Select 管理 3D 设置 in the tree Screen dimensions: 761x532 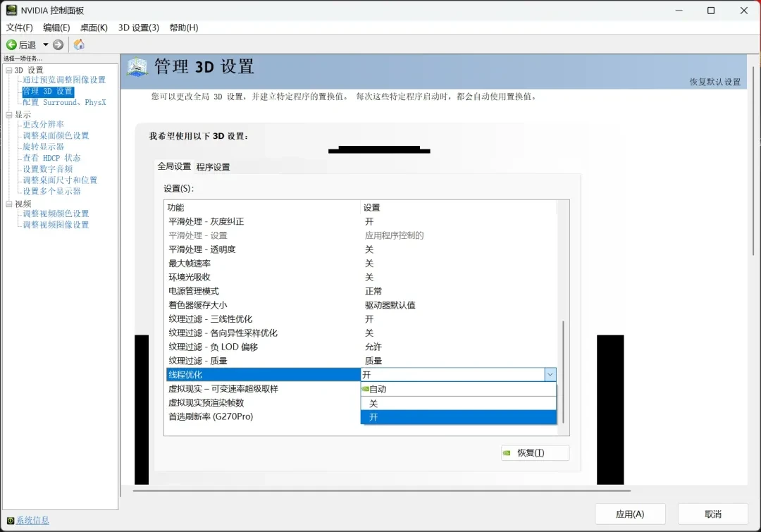click(48, 92)
